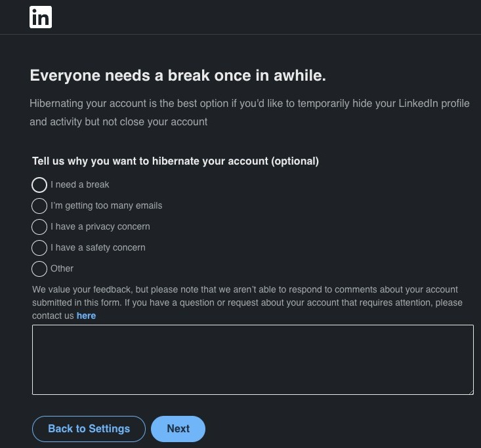This screenshot has width=481, height=448.
Task: Select the "I need a break" radio circle
Action: point(39,185)
